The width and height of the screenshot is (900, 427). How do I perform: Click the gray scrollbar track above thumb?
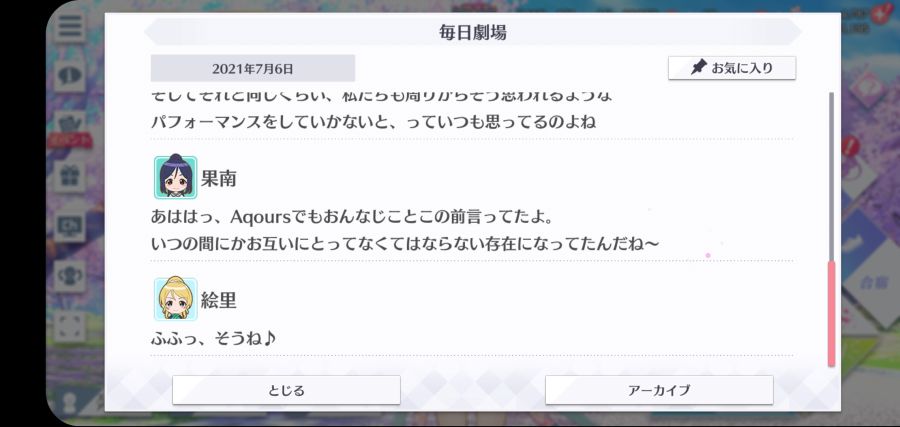pyautogui.click(x=831, y=176)
